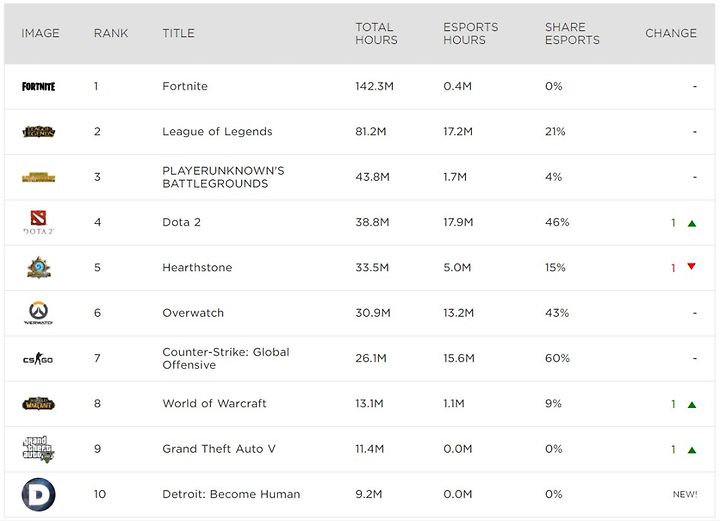Click the rank number 7
The height and width of the screenshot is (521, 720).
[97, 359]
